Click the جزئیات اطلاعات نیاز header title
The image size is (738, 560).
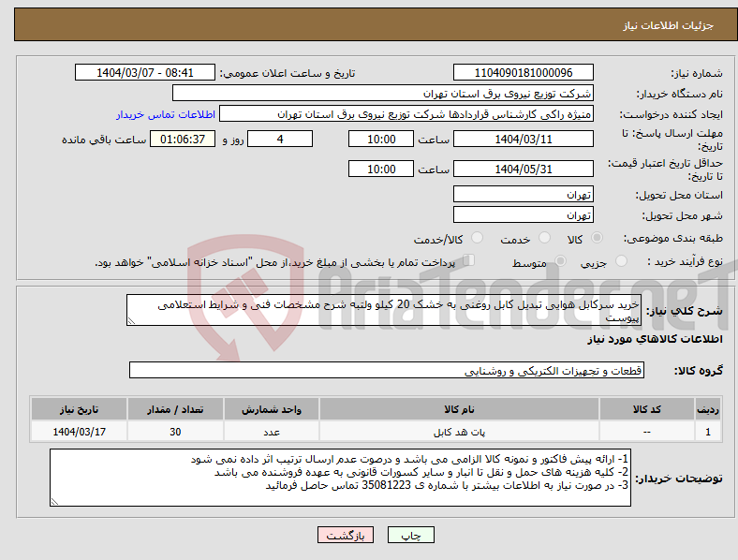point(668,25)
